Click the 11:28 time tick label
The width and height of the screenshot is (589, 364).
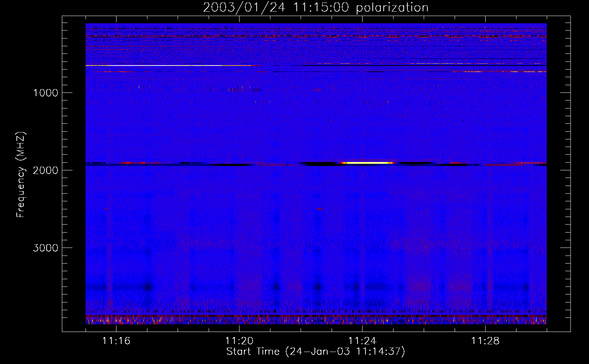486,341
